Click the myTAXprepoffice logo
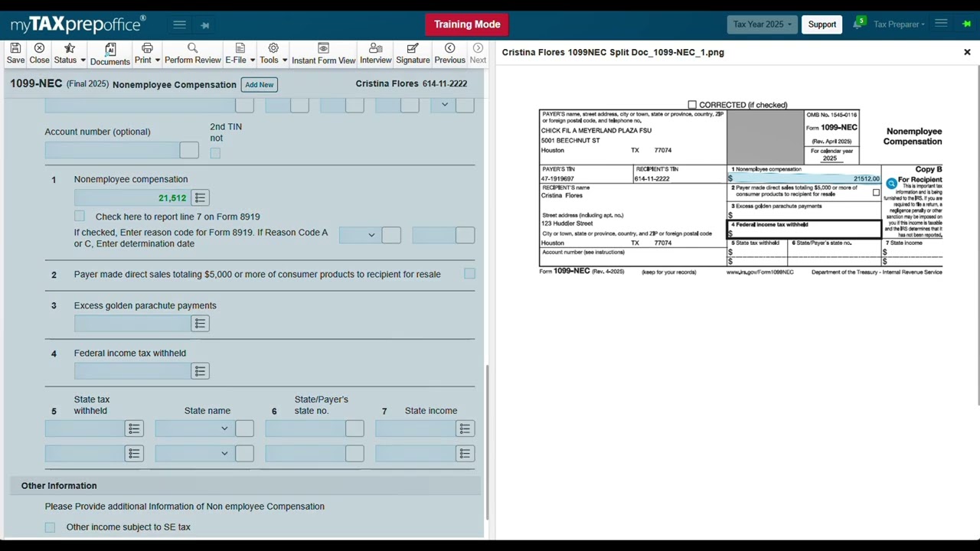The image size is (980, 551). tap(77, 24)
